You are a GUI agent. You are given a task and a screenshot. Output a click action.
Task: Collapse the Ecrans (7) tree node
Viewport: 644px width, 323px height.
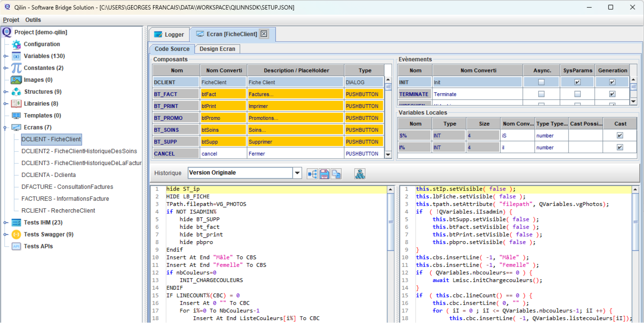coord(6,127)
